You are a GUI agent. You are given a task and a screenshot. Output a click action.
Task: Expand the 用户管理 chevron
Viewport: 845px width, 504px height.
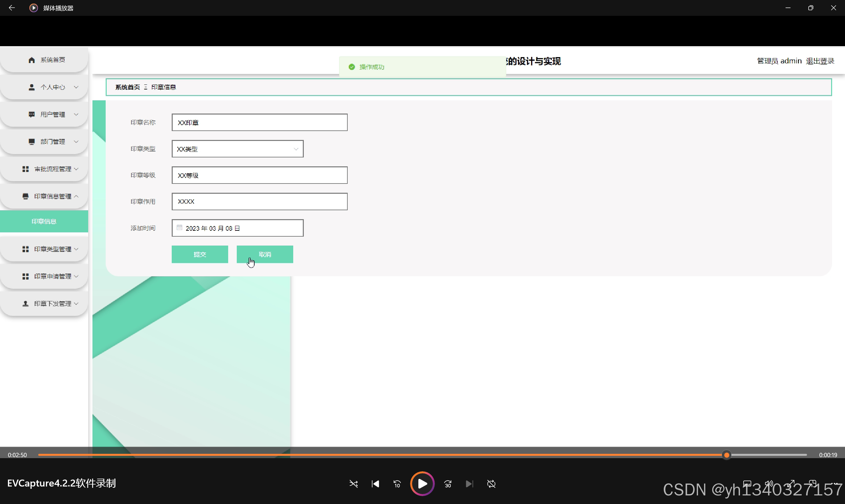click(76, 115)
